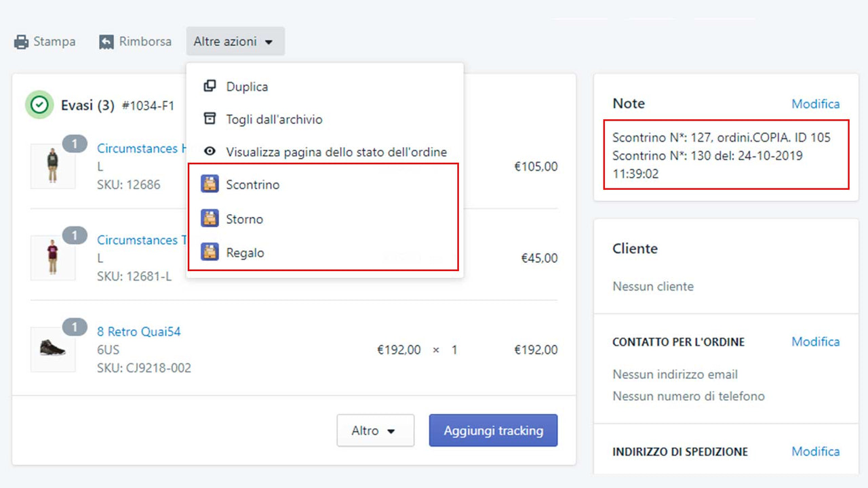Open the Altro dropdown near Aggiungi tracking
Screen dimensions: 868x488
pyautogui.click(x=375, y=430)
